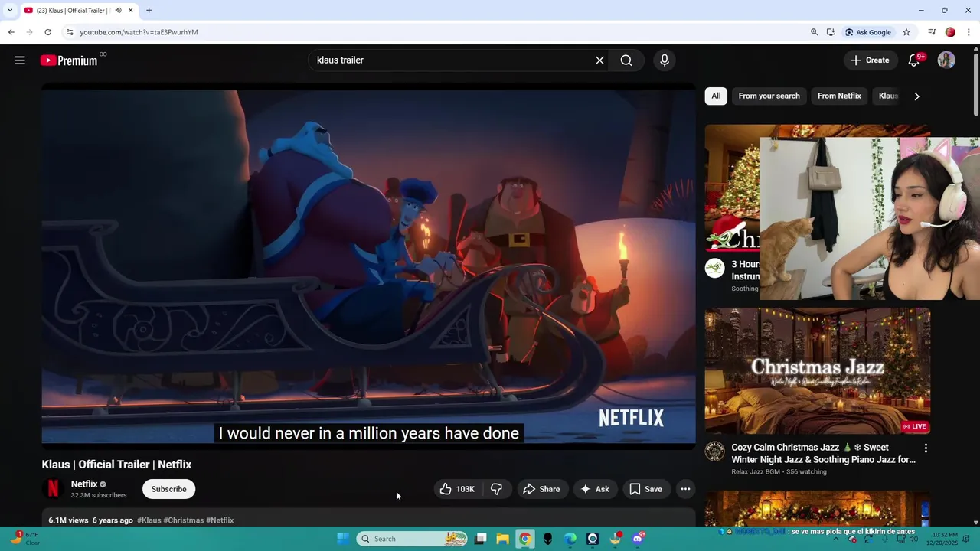
Task: Open the Chrome profile avatar
Action: click(x=950, y=32)
